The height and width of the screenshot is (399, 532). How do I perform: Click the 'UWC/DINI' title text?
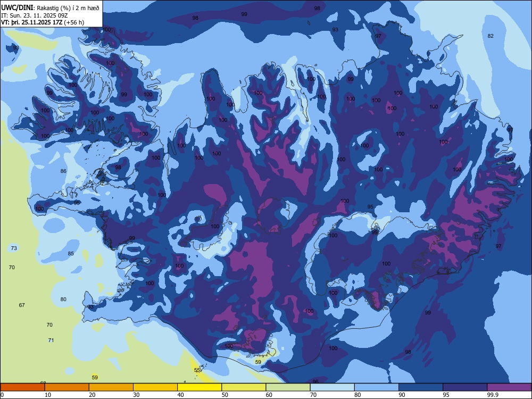[x=18, y=7]
